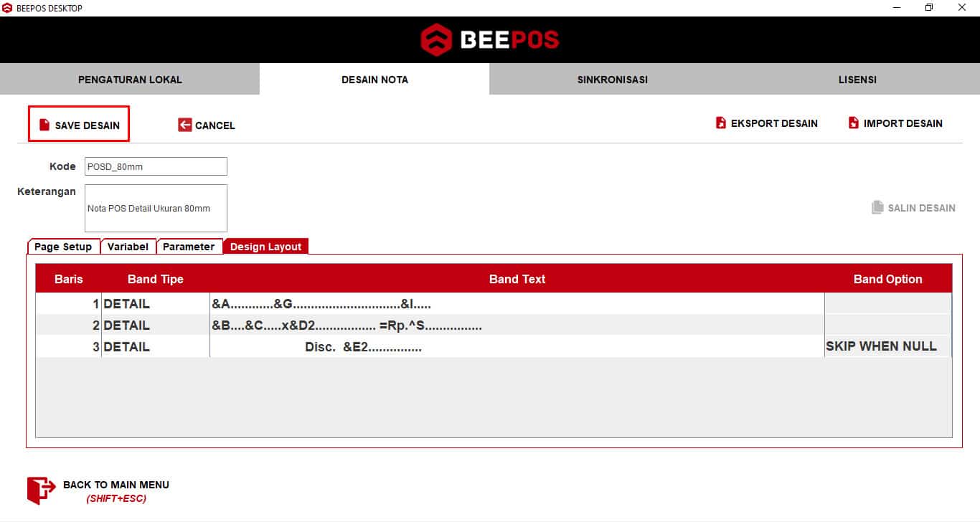Click BACK TO MAIN MENU label

pyautogui.click(x=116, y=485)
